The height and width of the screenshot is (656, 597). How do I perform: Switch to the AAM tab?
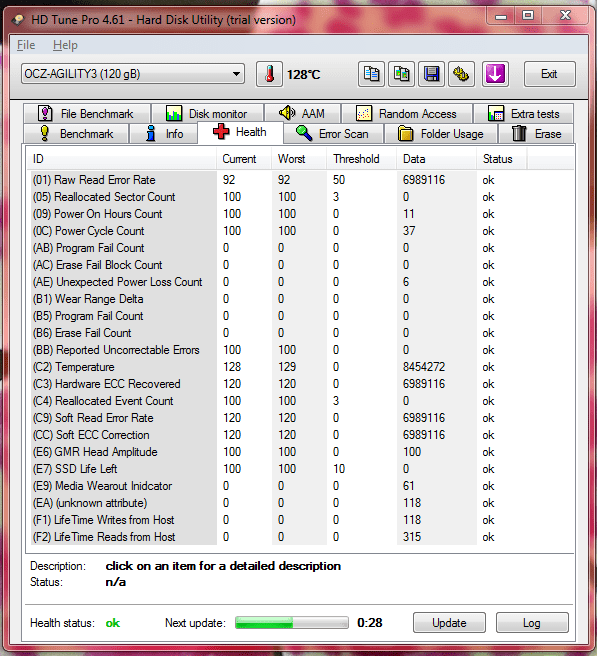coord(302,113)
